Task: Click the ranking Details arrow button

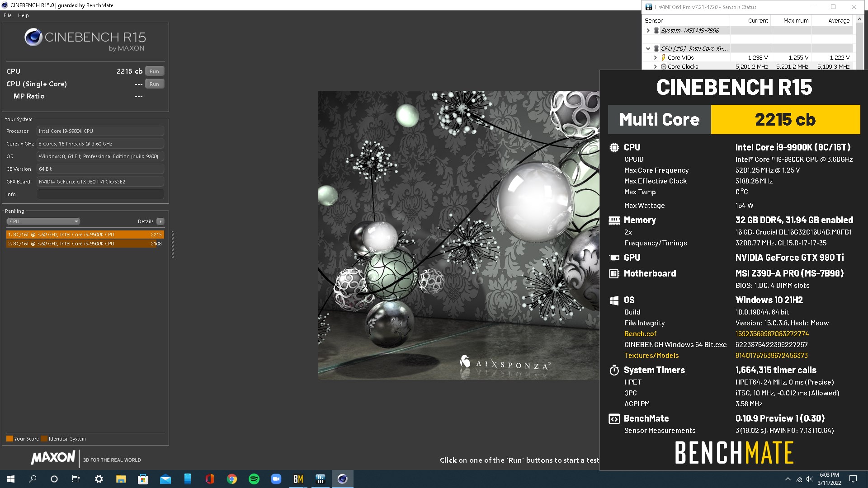Action: tap(160, 221)
